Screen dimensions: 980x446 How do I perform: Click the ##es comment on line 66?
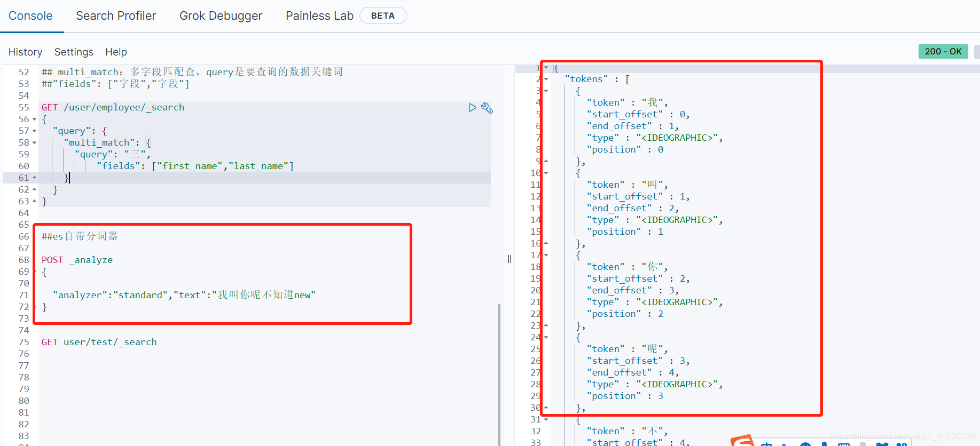tap(80, 237)
